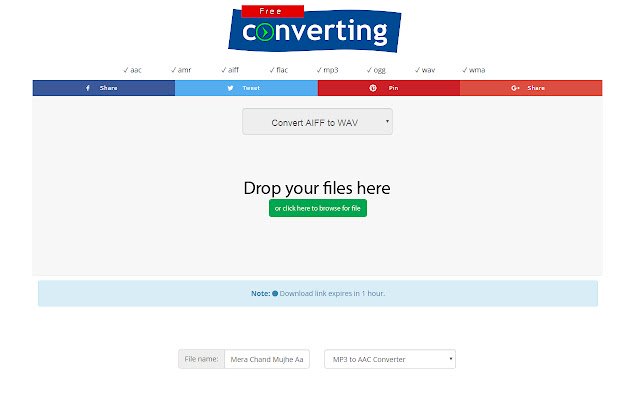640x400 pixels.
Task: Click the info circle icon in the note
Action: (275, 293)
